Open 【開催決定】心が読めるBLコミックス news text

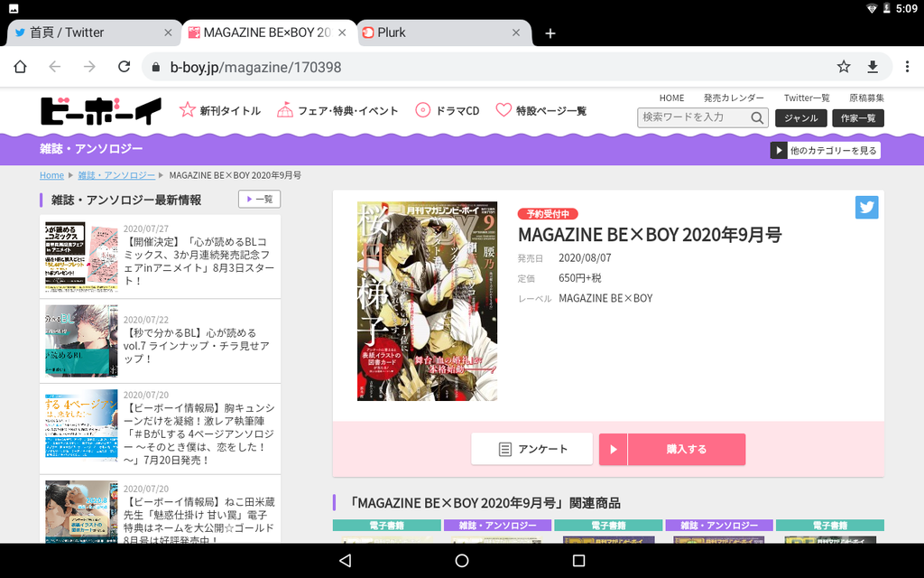pyautogui.click(x=199, y=261)
